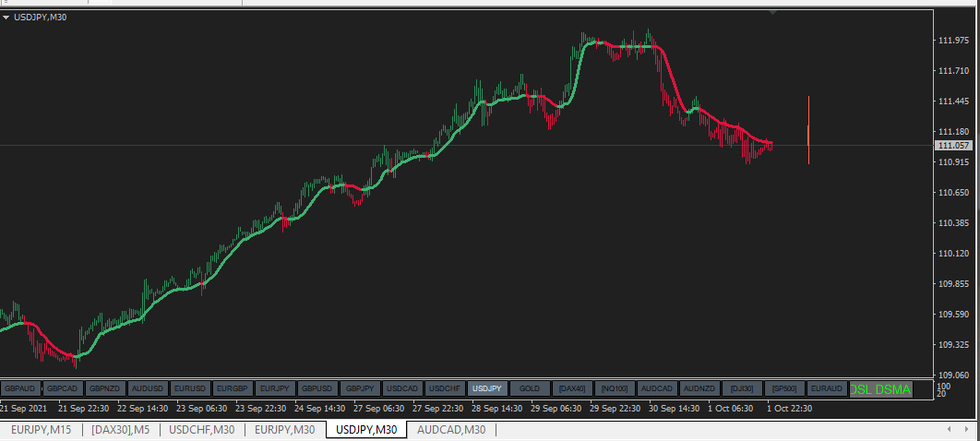Click the green DSL DSMA label
980x441 pixels.
point(880,389)
